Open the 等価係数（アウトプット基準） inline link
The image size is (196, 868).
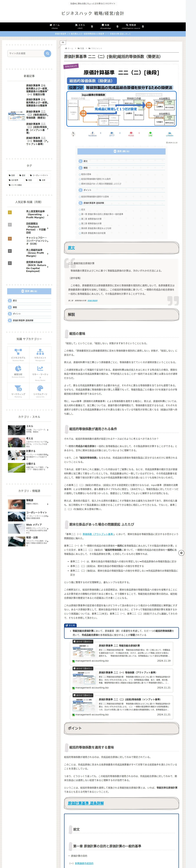99,534
